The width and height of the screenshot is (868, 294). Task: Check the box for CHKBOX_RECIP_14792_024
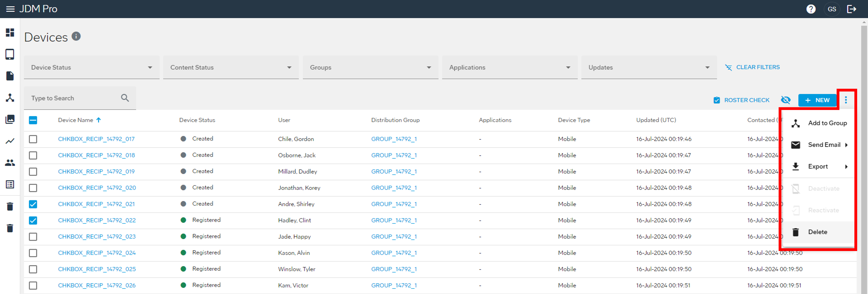33,253
